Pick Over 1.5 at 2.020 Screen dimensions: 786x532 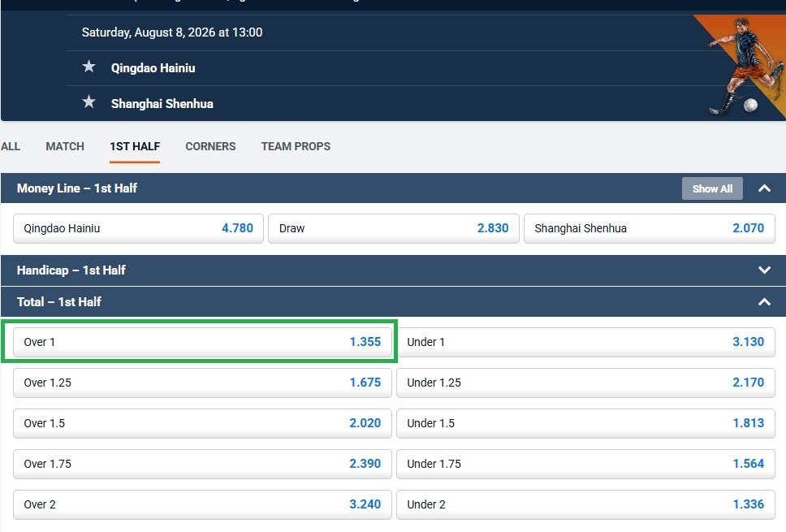(x=202, y=424)
